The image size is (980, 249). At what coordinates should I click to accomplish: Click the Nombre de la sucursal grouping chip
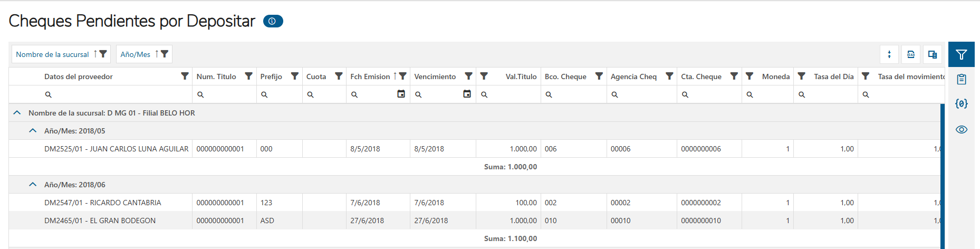[52, 54]
